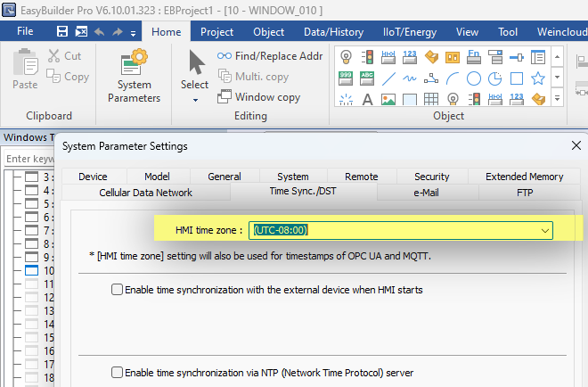Click the window tree keyword search field

[30, 159]
